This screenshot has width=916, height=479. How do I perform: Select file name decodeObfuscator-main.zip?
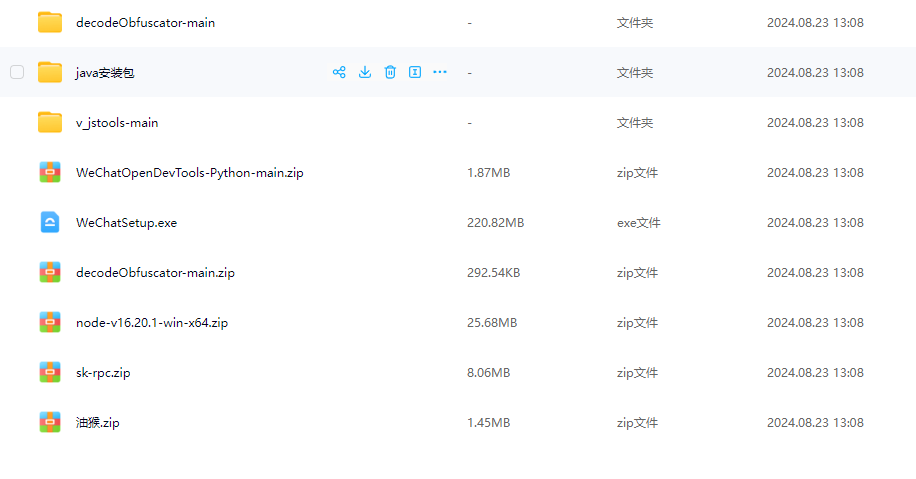(x=155, y=273)
